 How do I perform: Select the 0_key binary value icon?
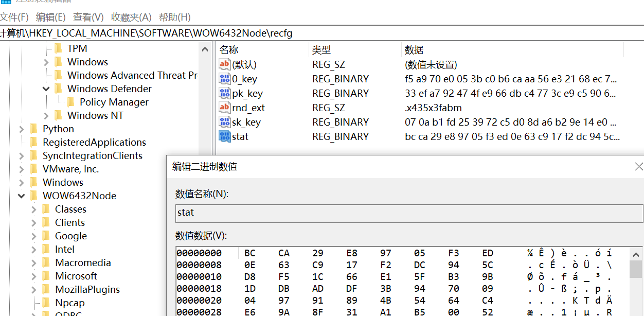[x=225, y=79]
